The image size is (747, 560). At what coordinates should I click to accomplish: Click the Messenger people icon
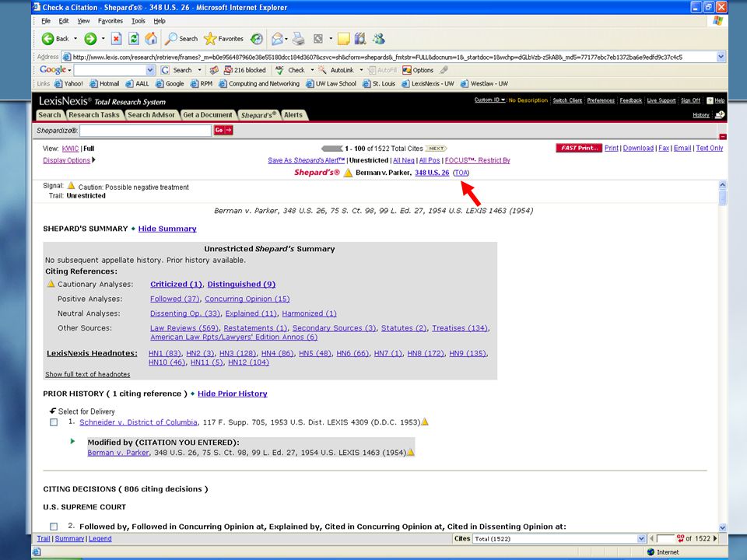tap(379, 39)
